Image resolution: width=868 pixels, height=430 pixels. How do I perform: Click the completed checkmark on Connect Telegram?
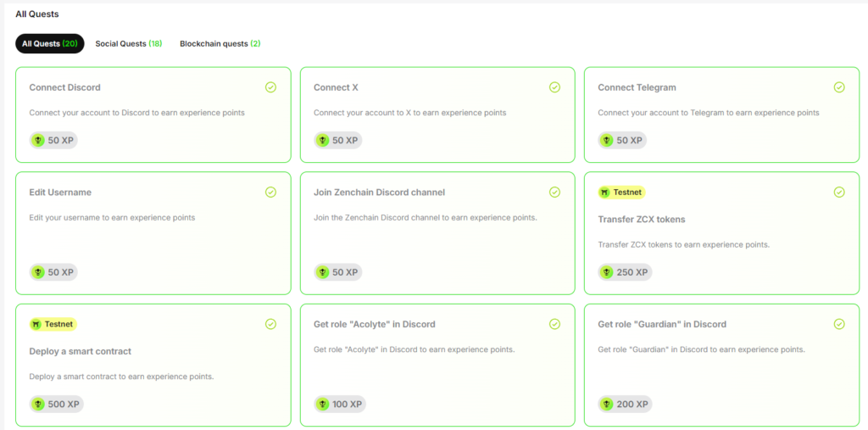(839, 87)
